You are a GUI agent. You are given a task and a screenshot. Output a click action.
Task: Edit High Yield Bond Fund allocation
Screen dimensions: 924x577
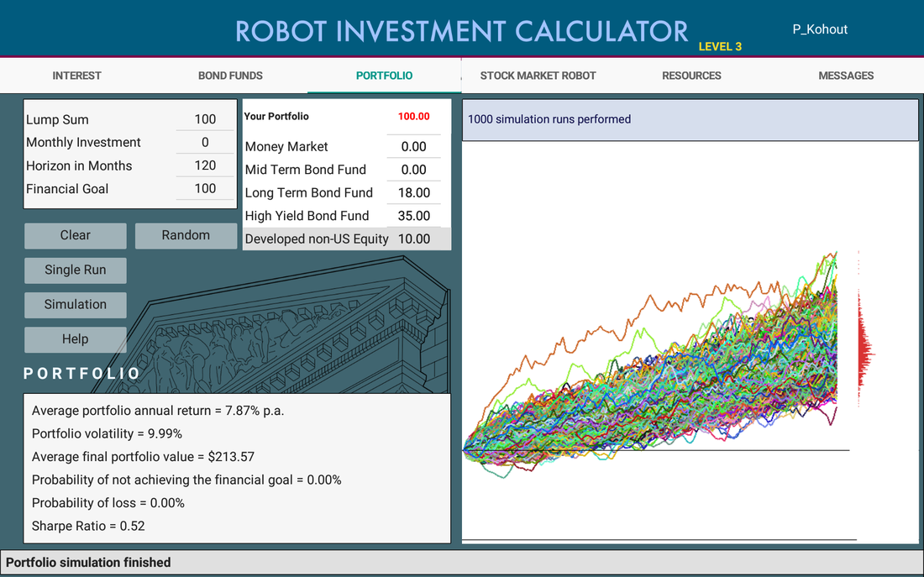coord(413,216)
